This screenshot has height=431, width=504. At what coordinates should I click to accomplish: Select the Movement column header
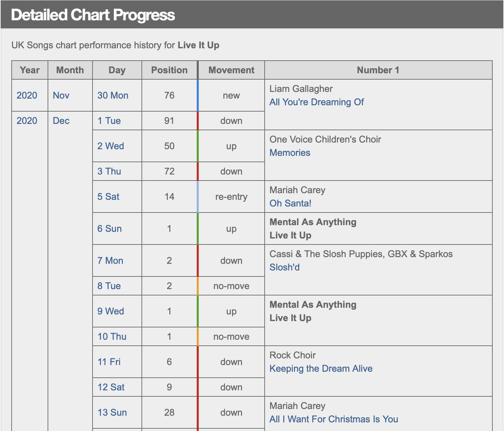(231, 70)
